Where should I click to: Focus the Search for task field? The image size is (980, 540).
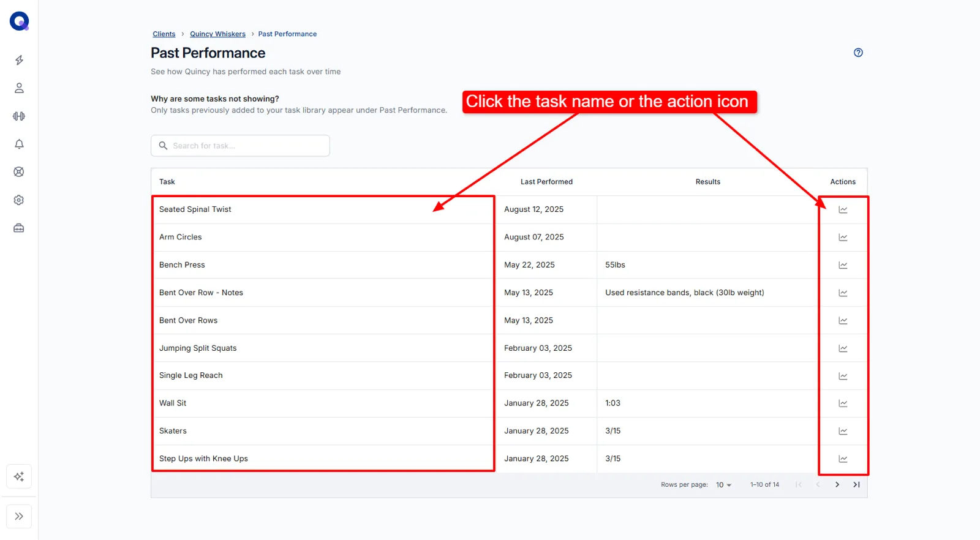pos(240,146)
